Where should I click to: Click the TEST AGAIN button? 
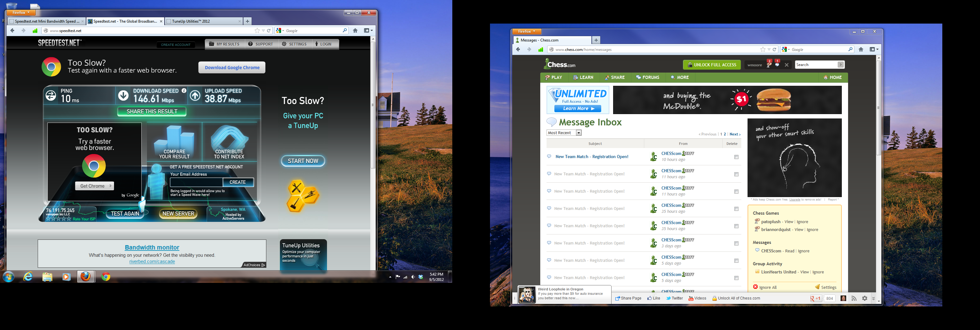[125, 213]
